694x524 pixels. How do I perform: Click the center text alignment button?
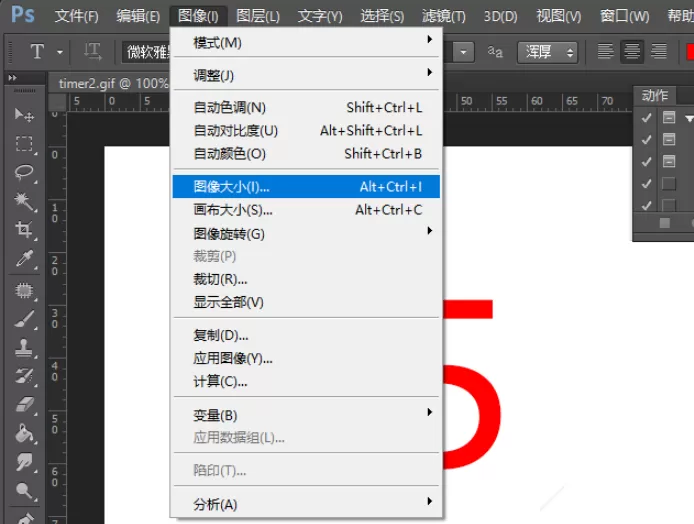(632, 52)
